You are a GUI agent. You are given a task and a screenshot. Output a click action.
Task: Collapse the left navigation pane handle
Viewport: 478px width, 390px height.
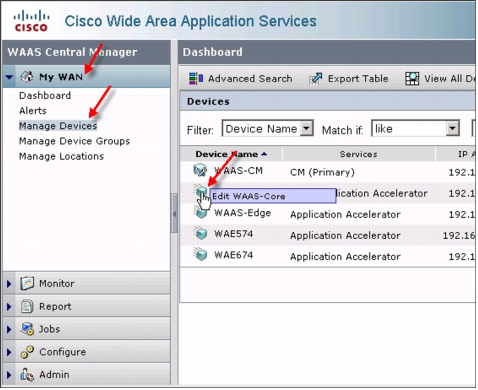[174, 213]
